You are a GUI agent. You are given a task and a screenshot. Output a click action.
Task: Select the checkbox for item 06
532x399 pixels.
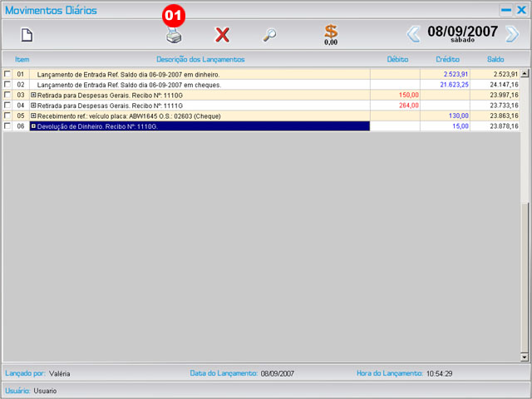[7, 126]
